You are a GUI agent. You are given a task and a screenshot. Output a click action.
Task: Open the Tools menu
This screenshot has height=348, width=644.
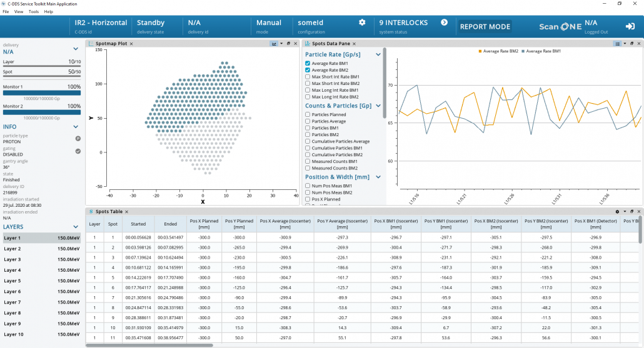click(x=33, y=12)
